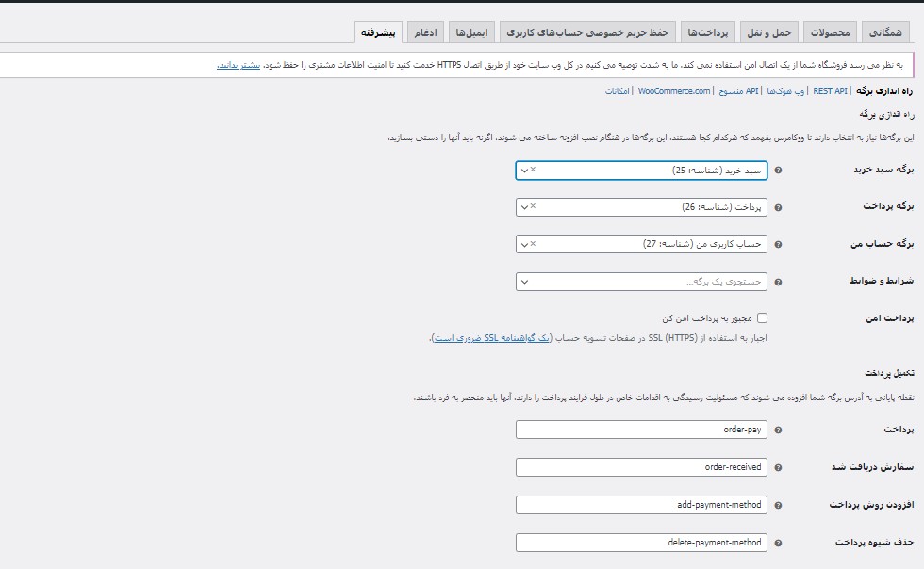Image resolution: width=924 pixels, height=569 pixels.
Task: Click the order-received endpoint input field
Action: click(x=641, y=467)
